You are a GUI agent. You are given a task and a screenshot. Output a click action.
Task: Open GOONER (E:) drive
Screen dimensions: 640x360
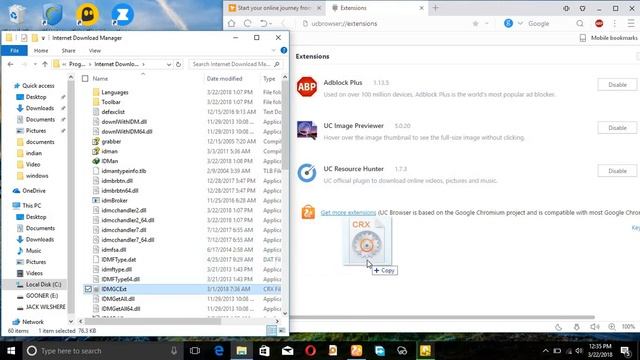click(x=42, y=296)
